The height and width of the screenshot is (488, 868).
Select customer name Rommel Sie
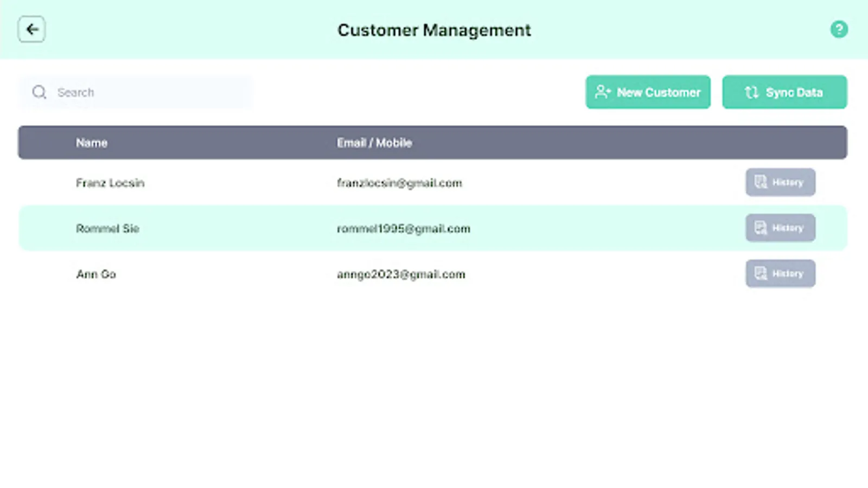click(x=107, y=228)
